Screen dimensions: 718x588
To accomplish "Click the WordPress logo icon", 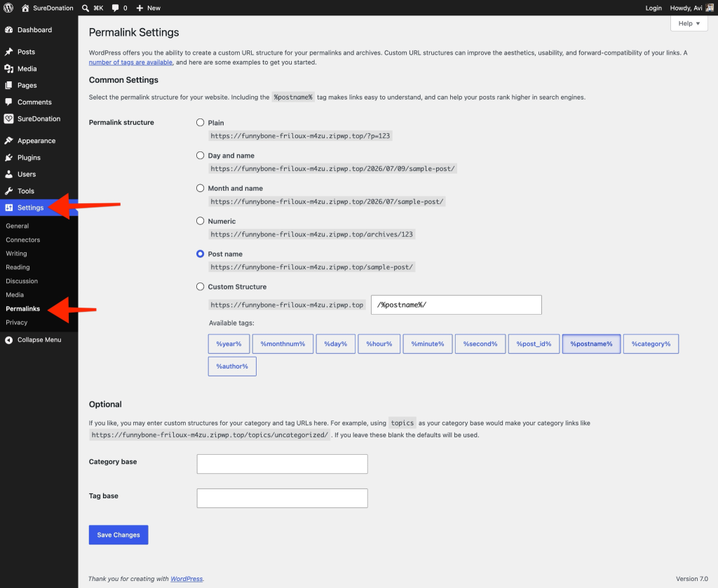I will pos(8,8).
